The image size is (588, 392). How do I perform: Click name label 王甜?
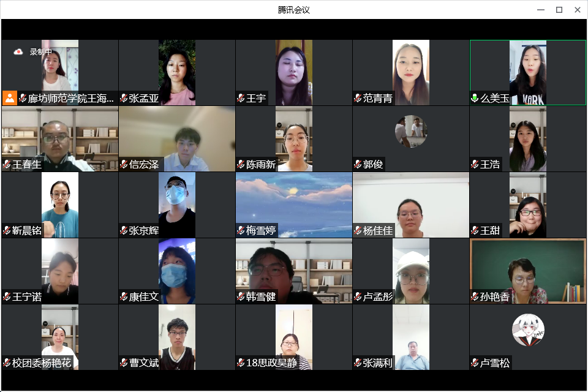coord(490,230)
